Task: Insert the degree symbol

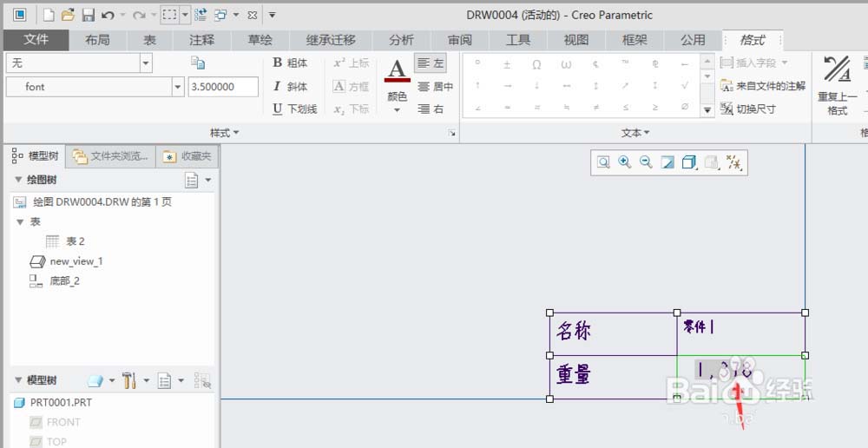Action: coord(477,63)
